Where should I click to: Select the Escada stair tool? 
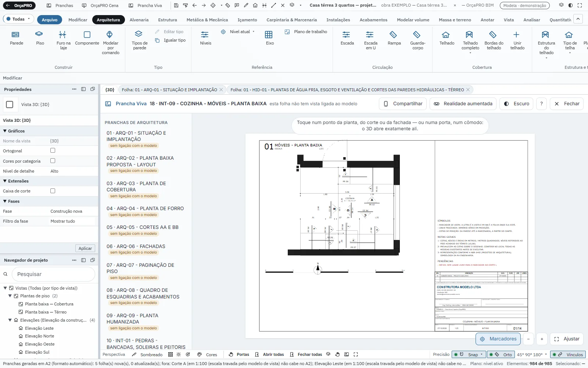coord(347,38)
